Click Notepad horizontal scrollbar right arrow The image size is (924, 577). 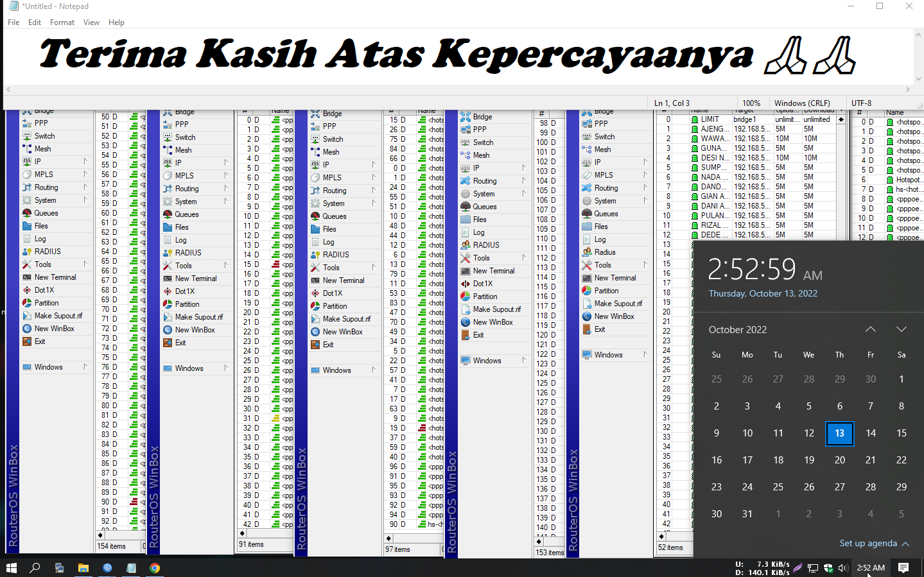pyautogui.click(x=908, y=90)
